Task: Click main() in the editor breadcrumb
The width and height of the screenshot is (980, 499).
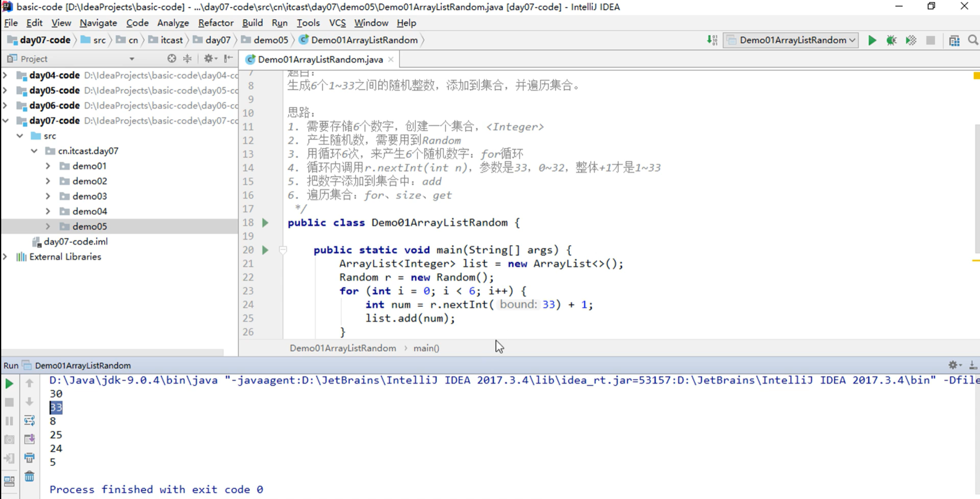Action: 426,348
